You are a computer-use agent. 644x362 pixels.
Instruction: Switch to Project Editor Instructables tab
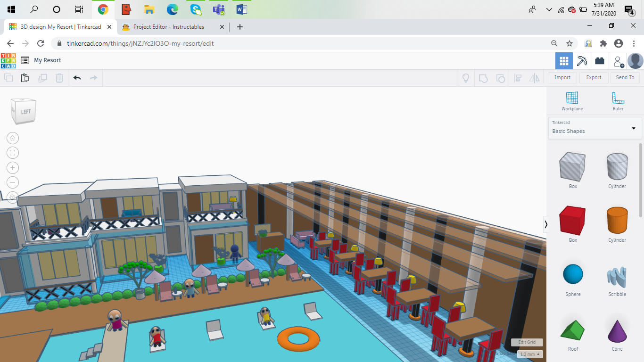pos(168,27)
